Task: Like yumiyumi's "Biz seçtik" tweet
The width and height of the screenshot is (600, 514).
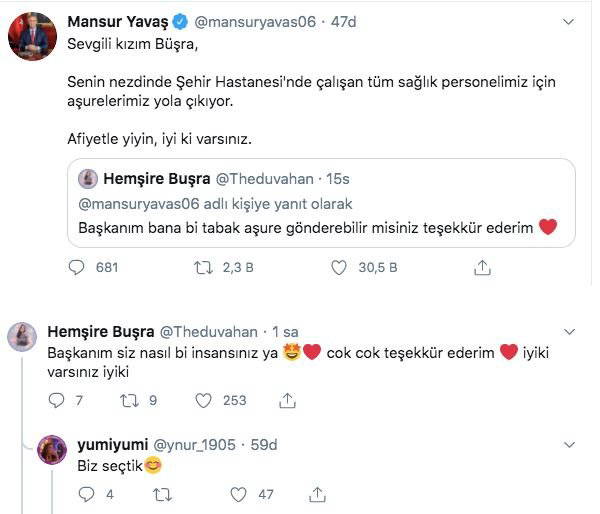Action: pos(238,494)
